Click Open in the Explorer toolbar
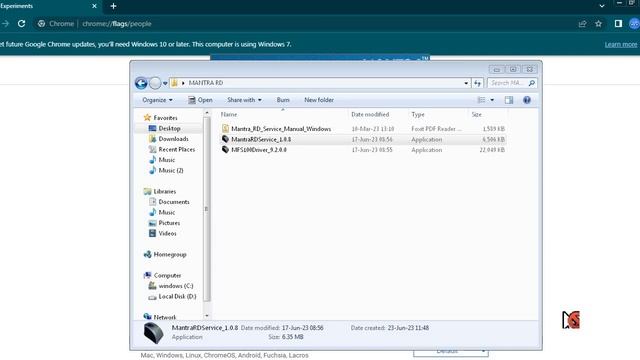The image size is (640, 360). [x=200, y=100]
